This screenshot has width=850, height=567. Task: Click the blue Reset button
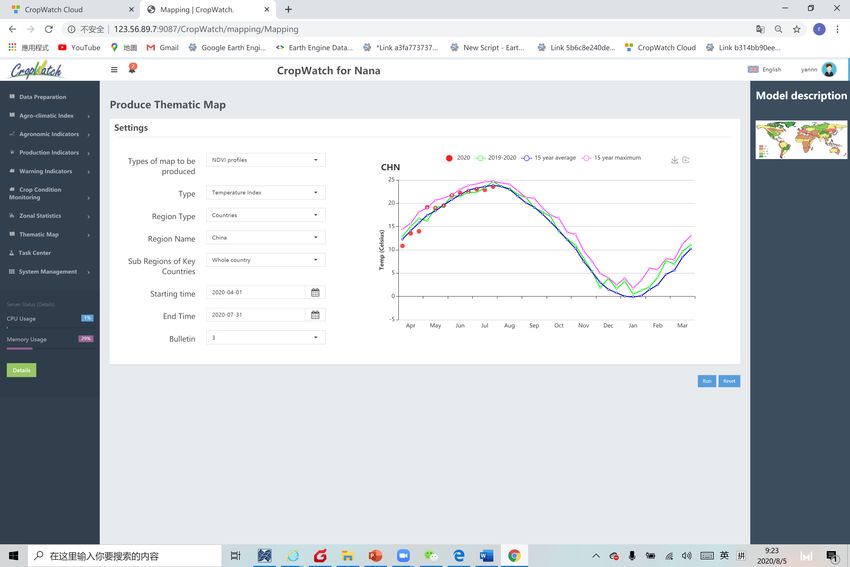(729, 381)
